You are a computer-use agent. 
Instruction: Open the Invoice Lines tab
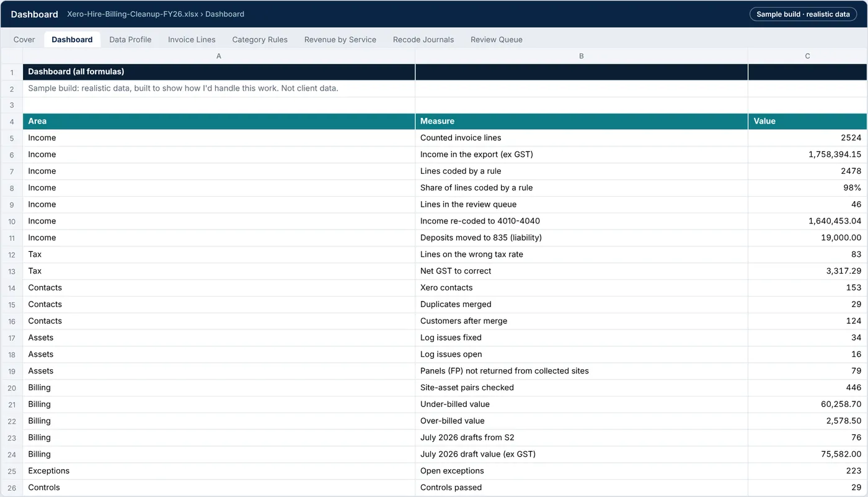click(x=192, y=39)
